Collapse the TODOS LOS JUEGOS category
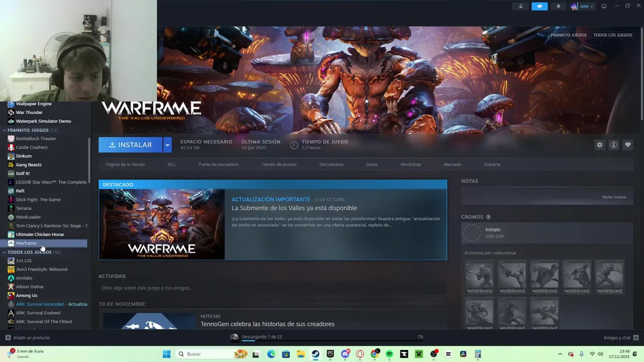The height and width of the screenshot is (362, 644). point(5,252)
